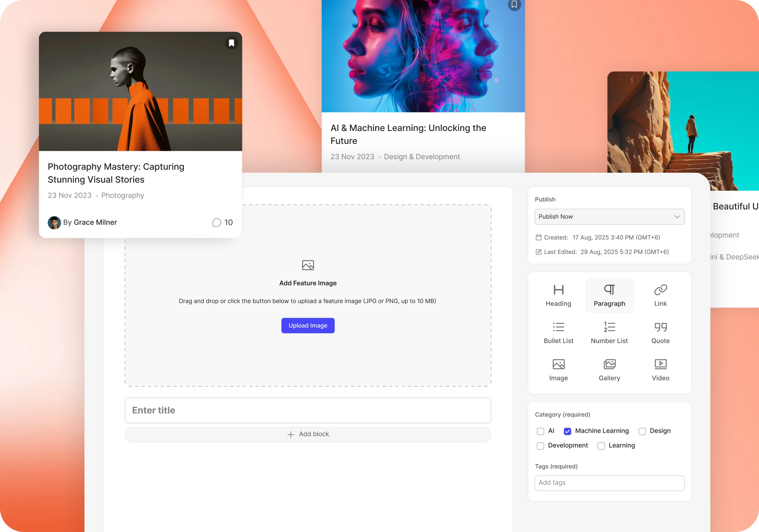Click the '23 Nov 2023' date on Photography card
The image size is (759, 532).
coord(70,195)
